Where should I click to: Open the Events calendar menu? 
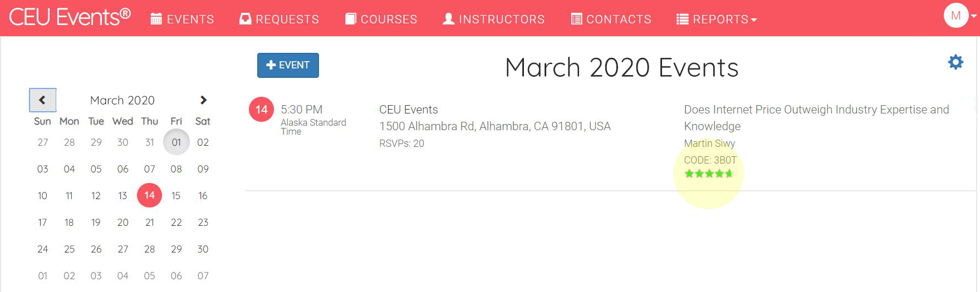tap(183, 19)
